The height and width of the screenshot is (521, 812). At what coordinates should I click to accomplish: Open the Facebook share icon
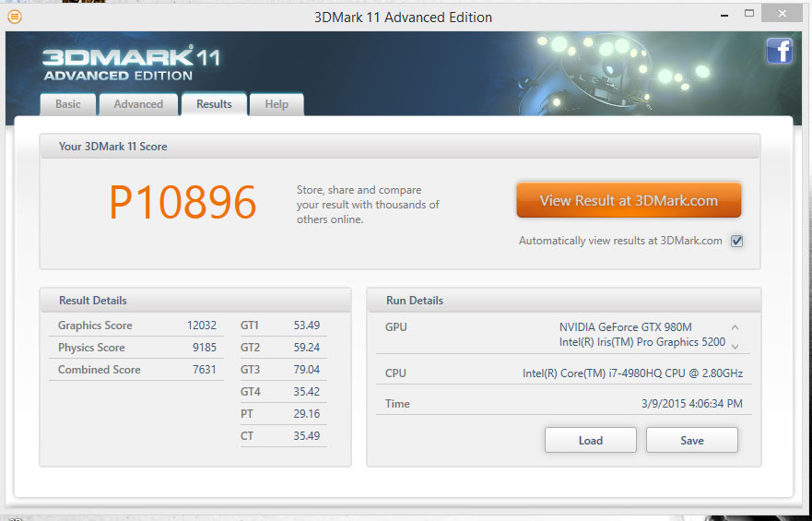click(780, 52)
